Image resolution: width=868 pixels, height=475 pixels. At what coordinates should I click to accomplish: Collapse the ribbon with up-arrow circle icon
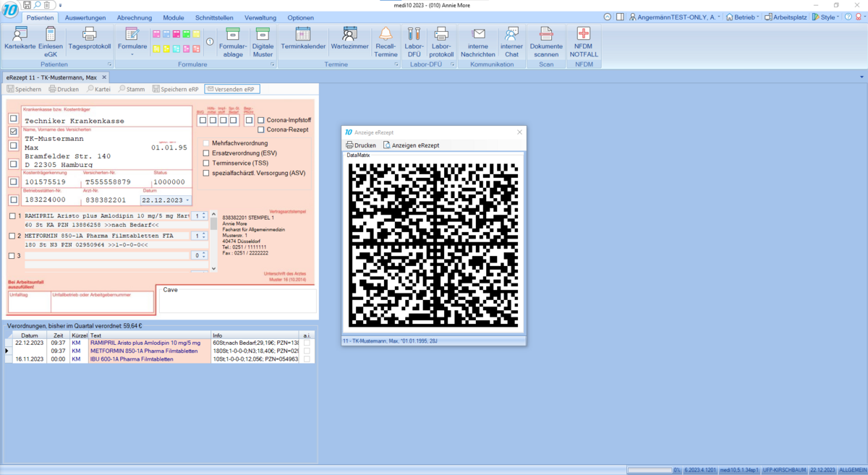click(608, 17)
